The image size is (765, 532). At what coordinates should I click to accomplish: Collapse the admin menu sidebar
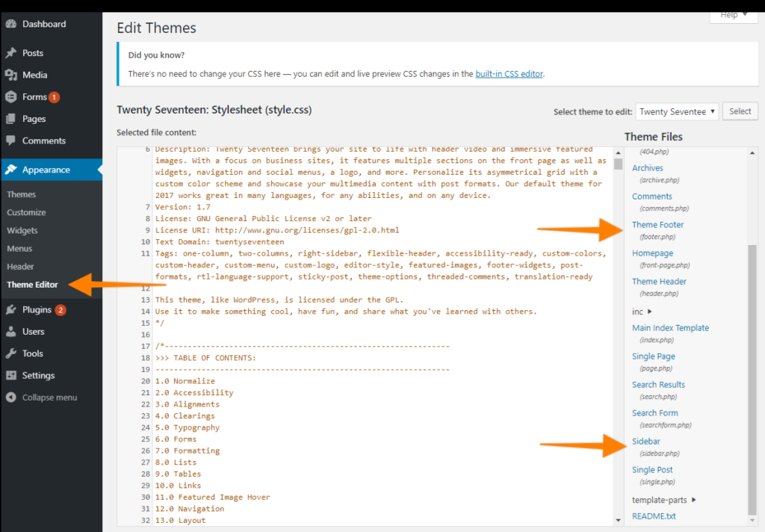(x=10, y=397)
